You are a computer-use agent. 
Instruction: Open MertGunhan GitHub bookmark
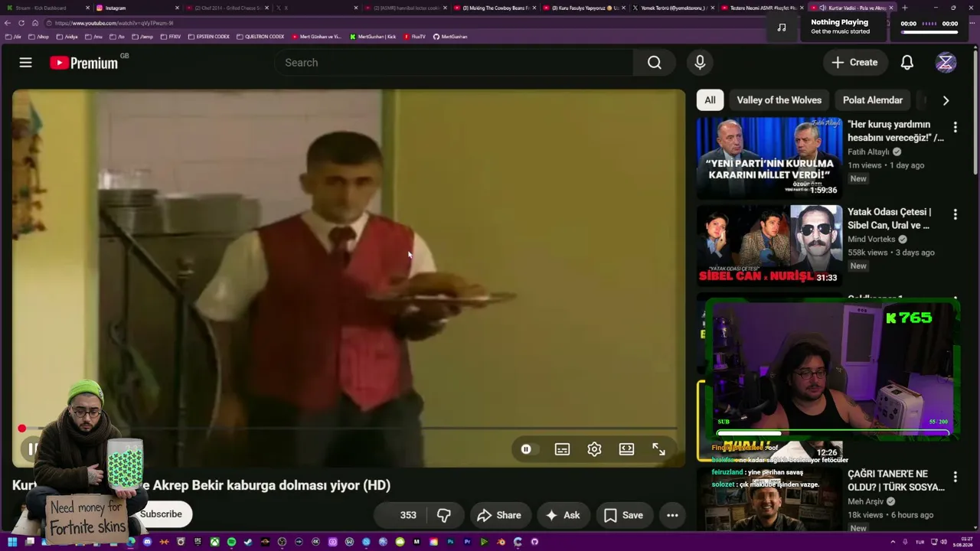pos(450,37)
